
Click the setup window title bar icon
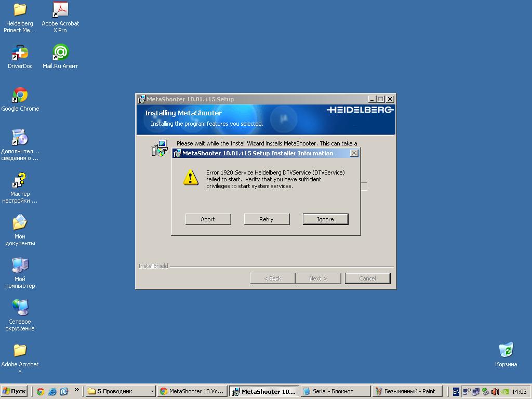(x=141, y=99)
